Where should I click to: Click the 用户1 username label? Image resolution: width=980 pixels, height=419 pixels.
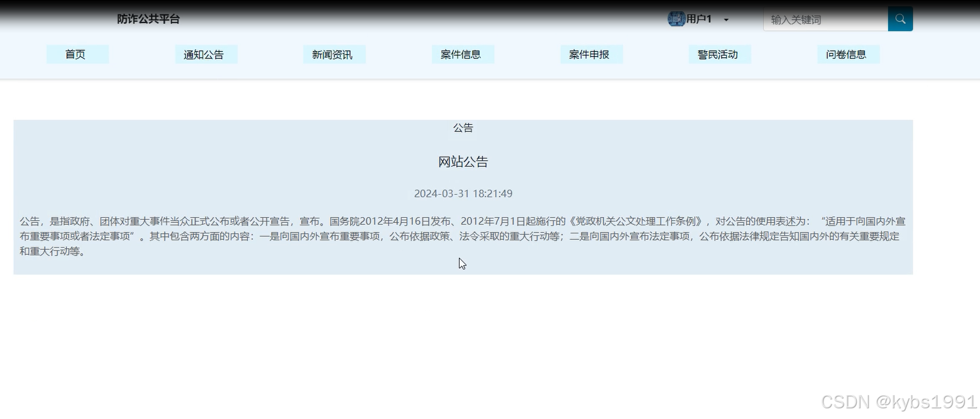[x=699, y=19]
